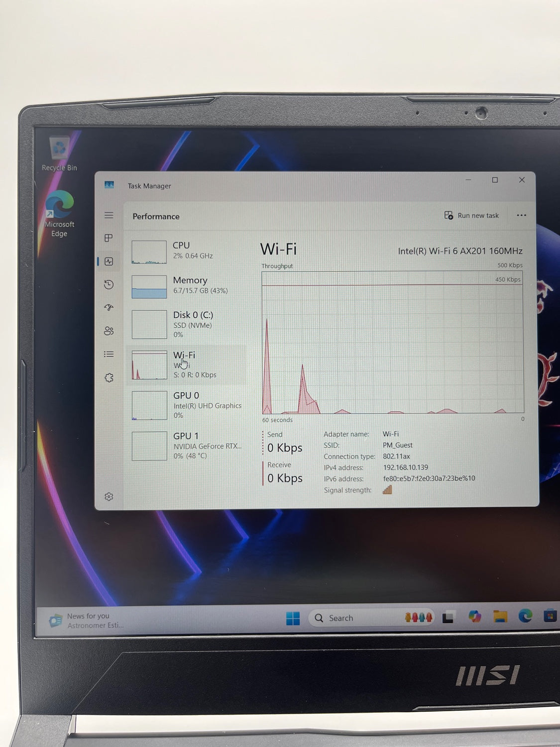Image resolution: width=560 pixels, height=747 pixels.
Task: Show Disk 0 (C:) performance
Action: click(x=187, y=324)
